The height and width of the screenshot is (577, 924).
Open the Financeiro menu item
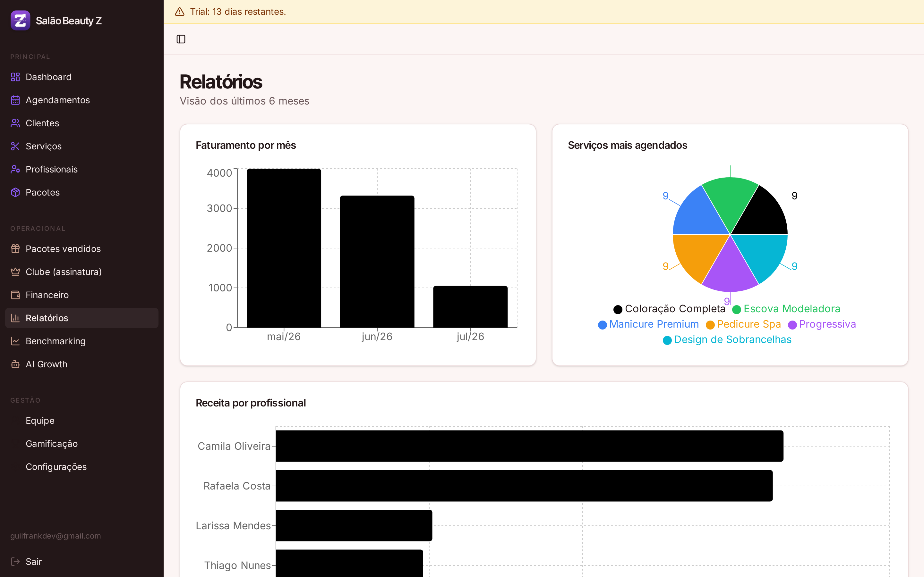coord(82,295)
